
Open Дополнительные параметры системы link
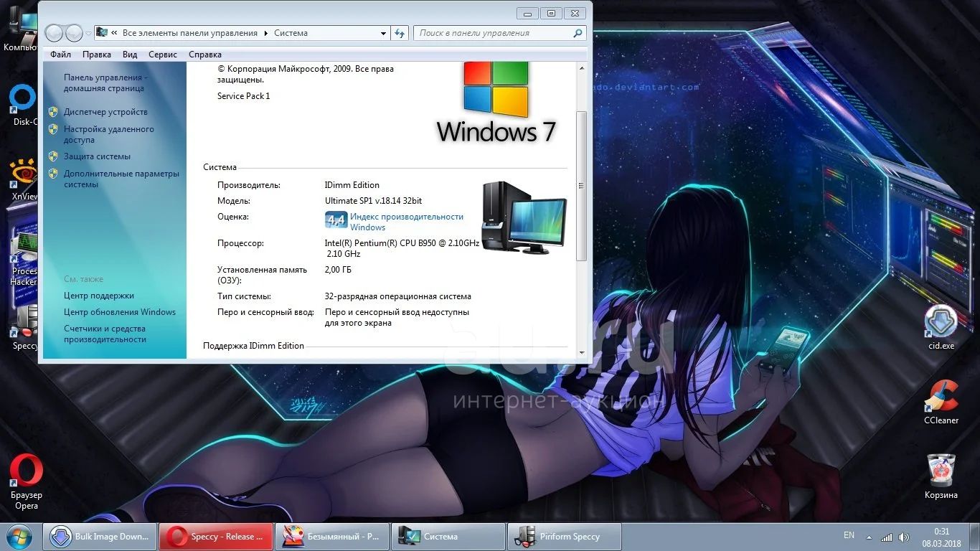click(121, 179)
